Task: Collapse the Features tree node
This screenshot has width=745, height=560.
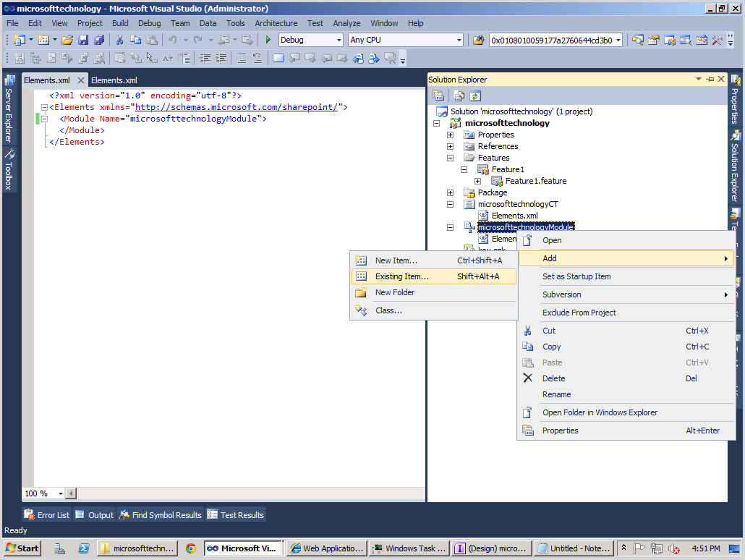Action: pos(450,158)
